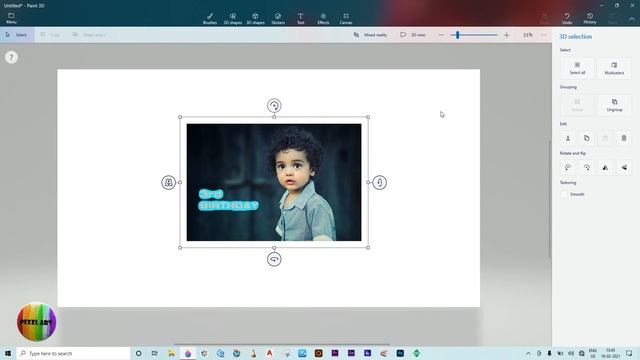Screen dimensions: 640x360
Task: Open Task View on the taskbar
Action: (x=155, y=353)
